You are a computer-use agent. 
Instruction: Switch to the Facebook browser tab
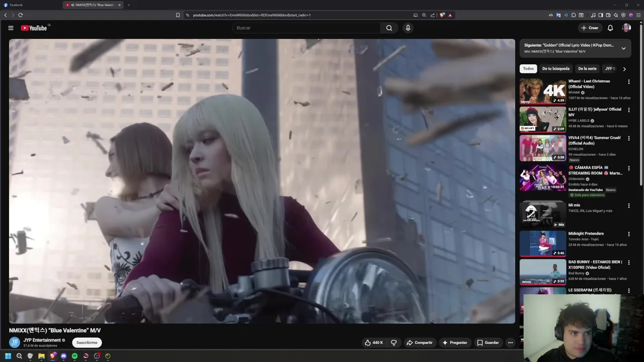[x=30, y=5]
